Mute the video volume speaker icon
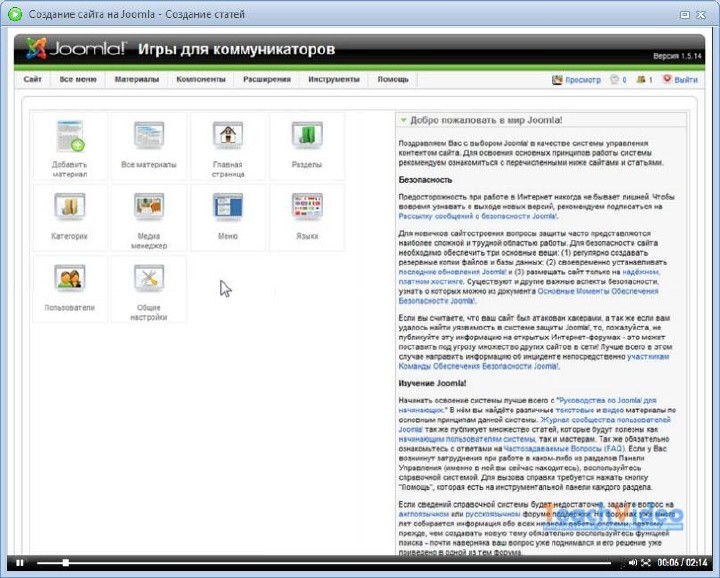Viewport: 720px width, 578px height. coord(633,562)
